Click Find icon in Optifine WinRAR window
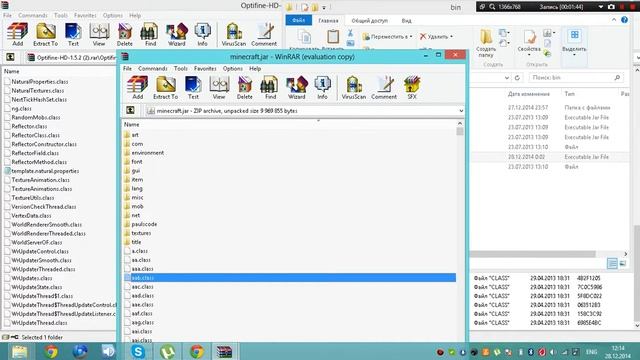Screen dimensions: 640x360 (150, 34)
